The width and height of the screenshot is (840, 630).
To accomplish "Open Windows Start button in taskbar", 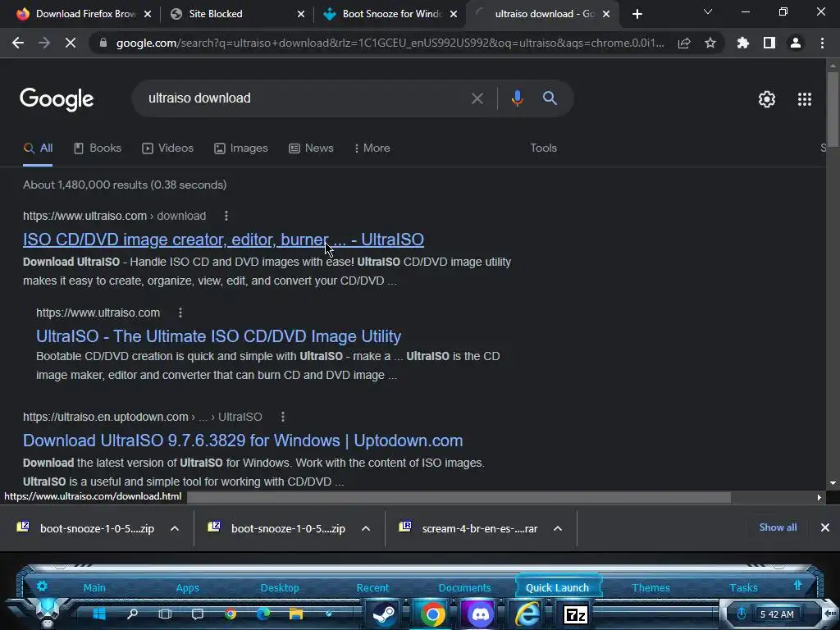I will point(99,614).
